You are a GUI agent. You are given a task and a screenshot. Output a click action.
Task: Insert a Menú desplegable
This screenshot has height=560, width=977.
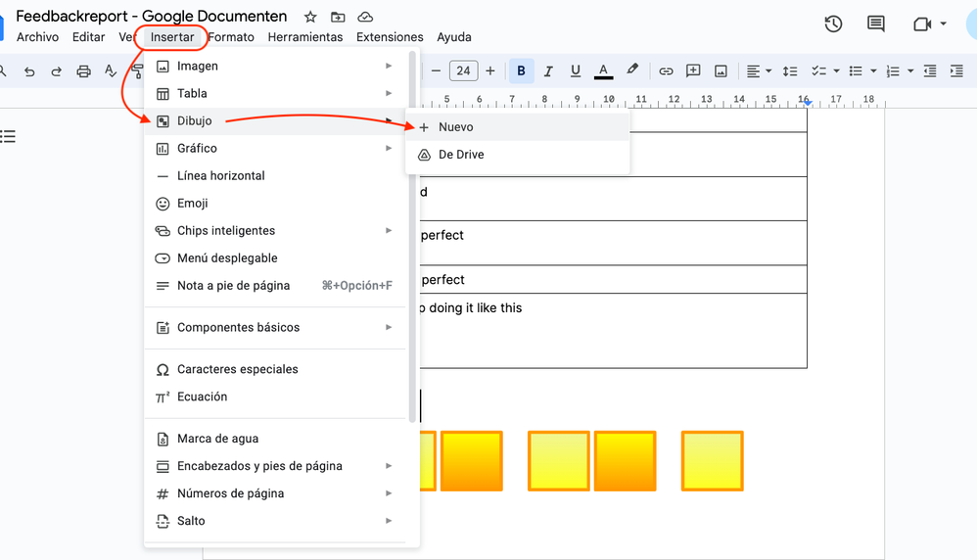point(275,257)
